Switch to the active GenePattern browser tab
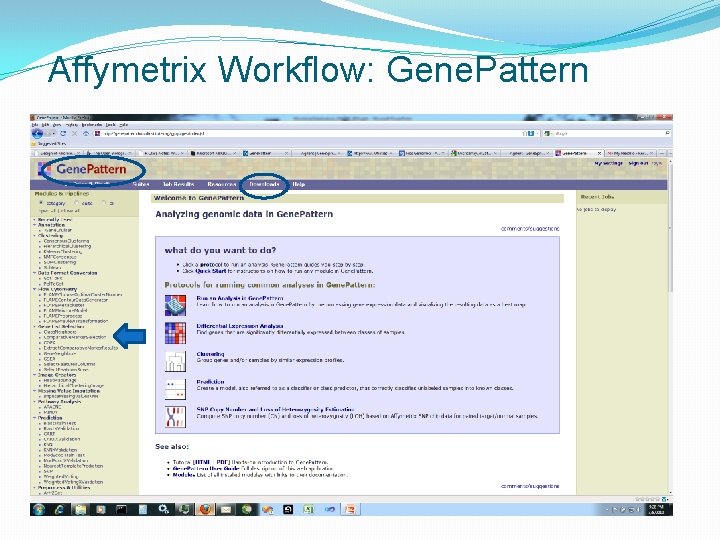Screen dimensions: 720x540 click(577, 153)
